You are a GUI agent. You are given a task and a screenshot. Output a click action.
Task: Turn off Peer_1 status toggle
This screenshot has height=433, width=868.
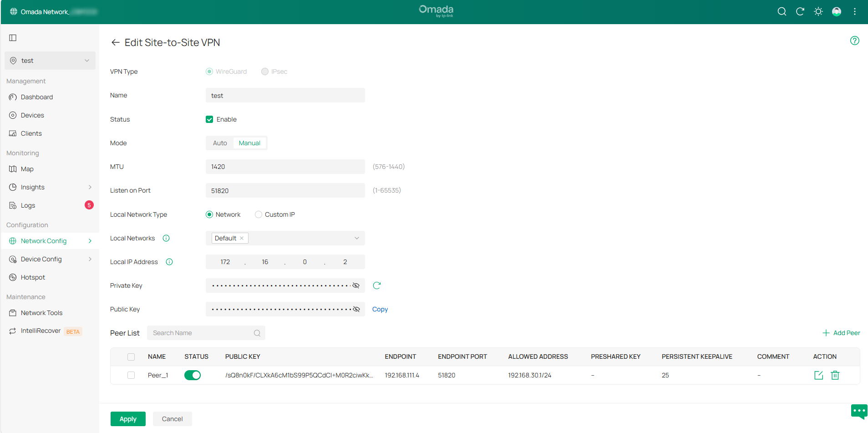(x=192, y=375)
